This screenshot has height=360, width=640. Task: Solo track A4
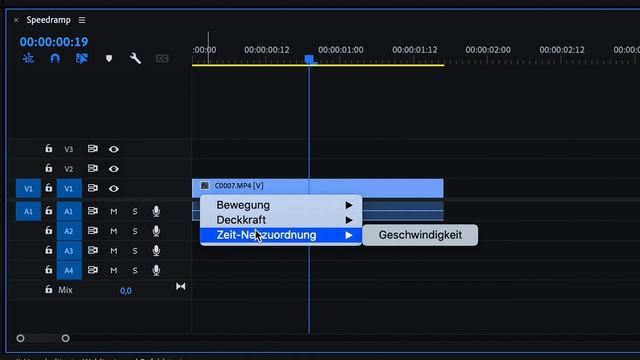tap(135, 270)
